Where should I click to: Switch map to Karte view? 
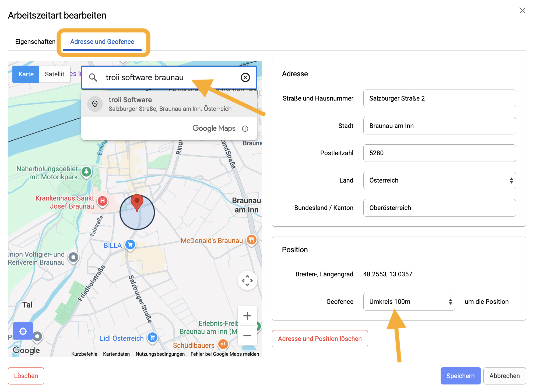pos(26,74)
